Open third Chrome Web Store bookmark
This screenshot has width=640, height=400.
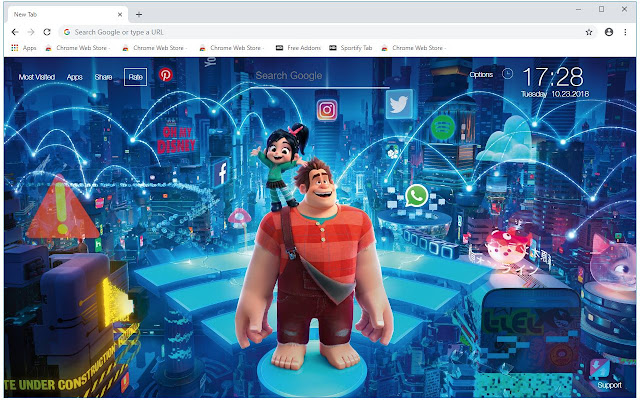(231, 48)
